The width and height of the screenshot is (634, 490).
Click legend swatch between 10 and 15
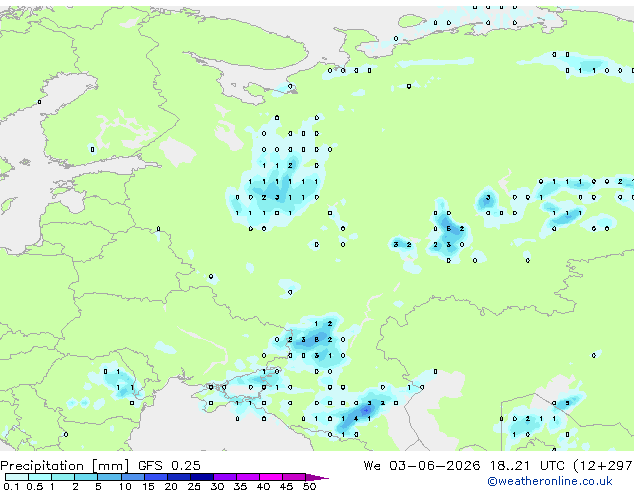[132, 477]
